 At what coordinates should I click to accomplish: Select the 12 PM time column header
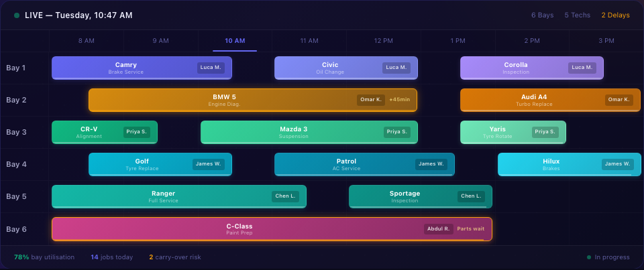pyautogui.click(x=384, y=41)
